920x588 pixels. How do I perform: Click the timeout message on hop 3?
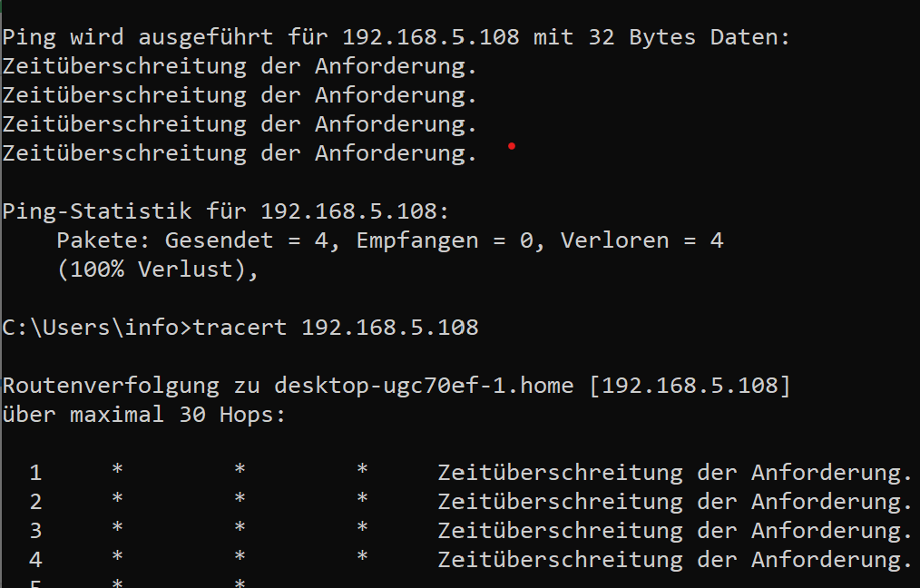[x=674, y=531]
